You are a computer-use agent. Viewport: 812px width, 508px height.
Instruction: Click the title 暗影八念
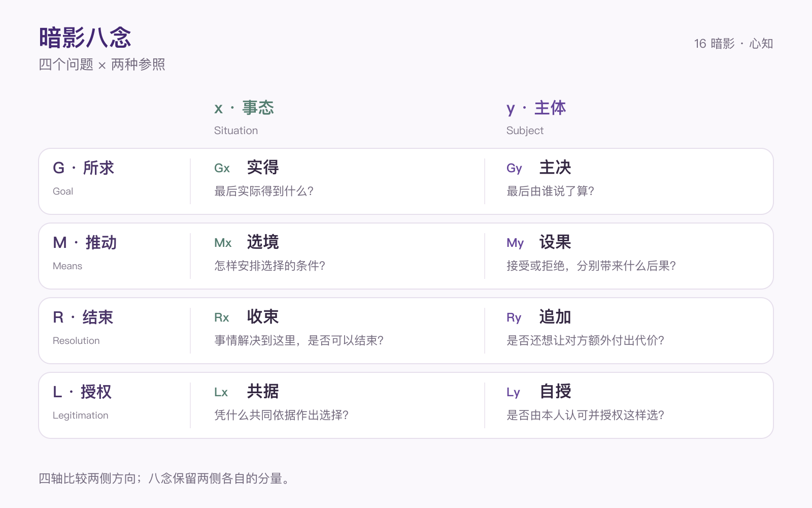point(85,38)
